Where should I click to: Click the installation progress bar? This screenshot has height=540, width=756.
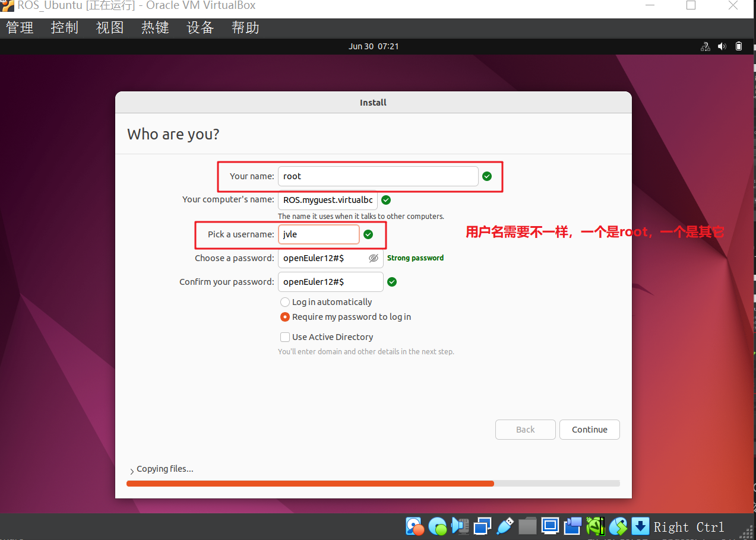point(373,484)
